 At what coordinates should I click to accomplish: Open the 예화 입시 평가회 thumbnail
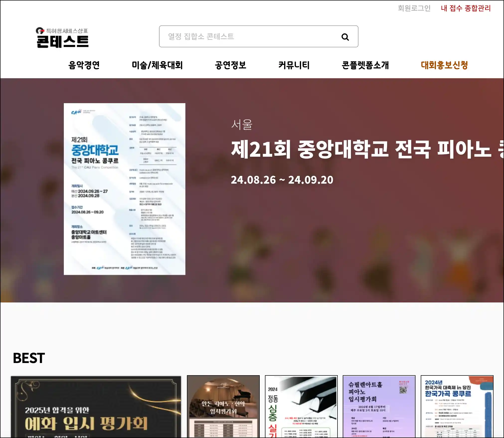click(96, 407)
